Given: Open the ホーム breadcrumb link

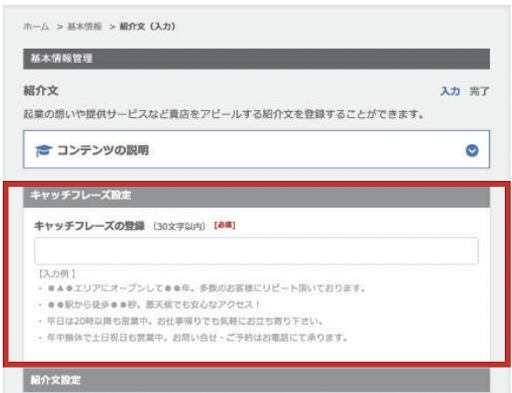Looking at the screenshot, I should tap(36, 26).
